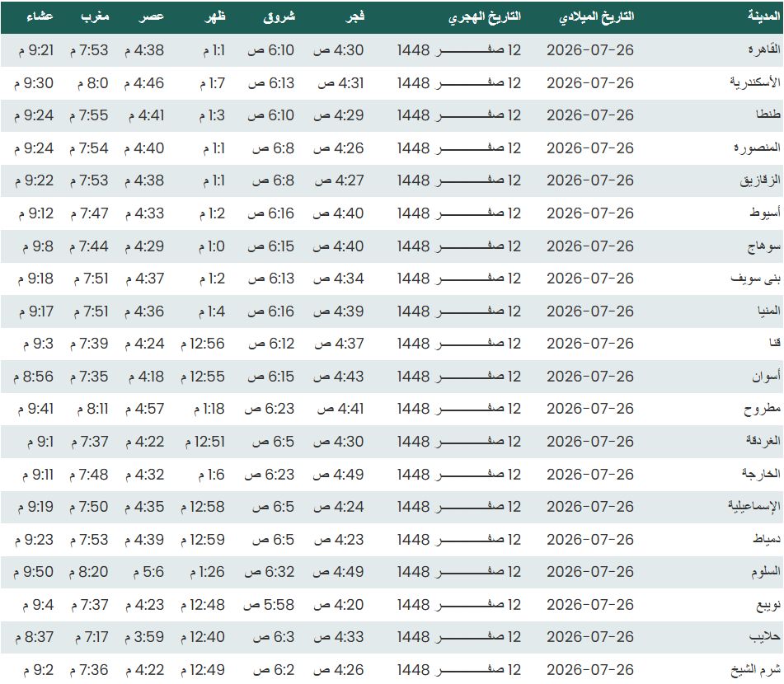
Task: Select قنا Dhuhr time 12:56 م
Action: tap(203, 344)
